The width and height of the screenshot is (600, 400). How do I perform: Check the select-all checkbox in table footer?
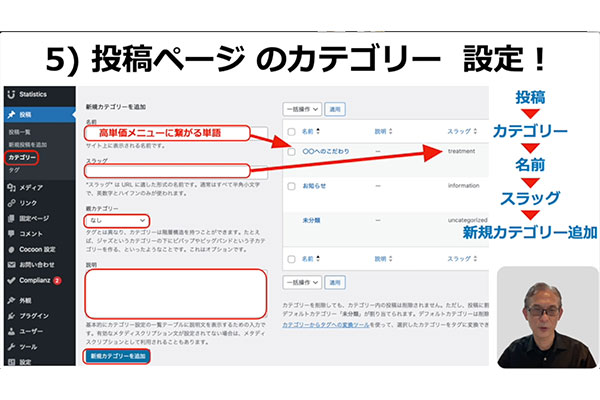point(292,259)
